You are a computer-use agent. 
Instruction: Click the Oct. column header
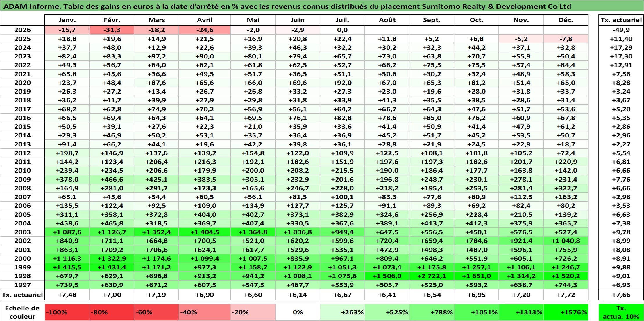pyautogui.click(x=477, y=20)
